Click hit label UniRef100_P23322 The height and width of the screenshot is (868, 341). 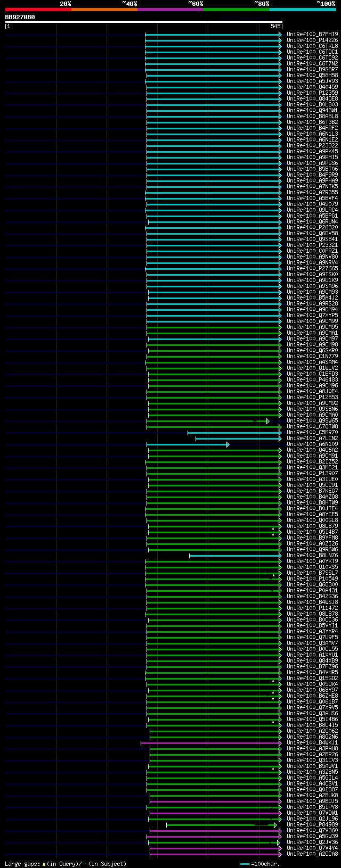pos(312,145)
